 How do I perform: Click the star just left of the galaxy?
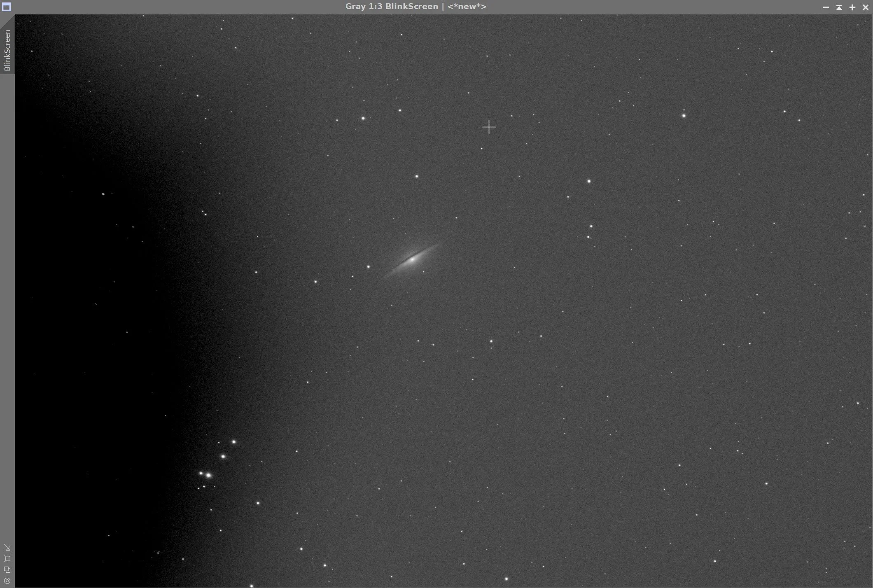point(368,267)
